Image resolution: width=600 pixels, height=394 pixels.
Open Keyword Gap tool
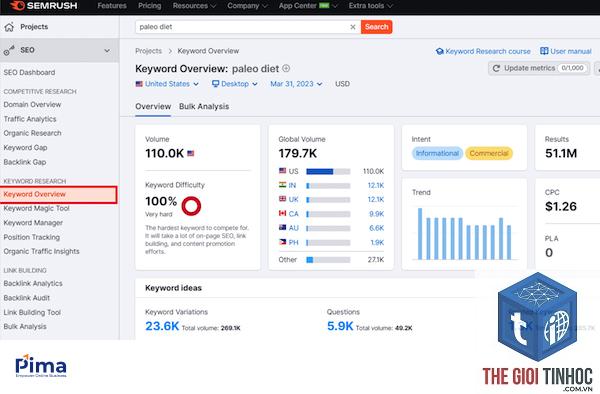click(25, 148)
